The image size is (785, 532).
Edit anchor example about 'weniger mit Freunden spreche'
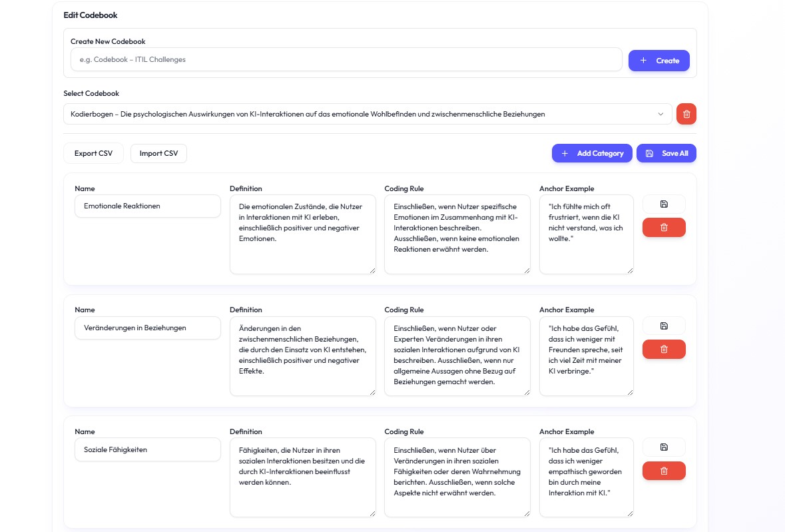pos(586,356)
